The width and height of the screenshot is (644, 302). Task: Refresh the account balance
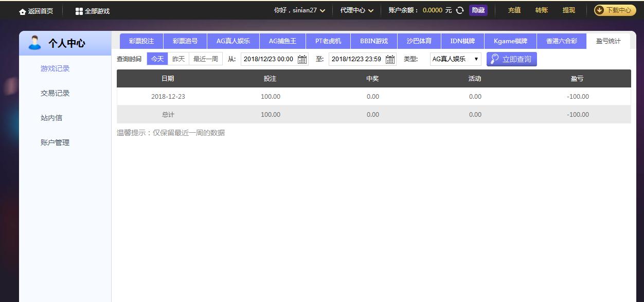click(460, 10)
